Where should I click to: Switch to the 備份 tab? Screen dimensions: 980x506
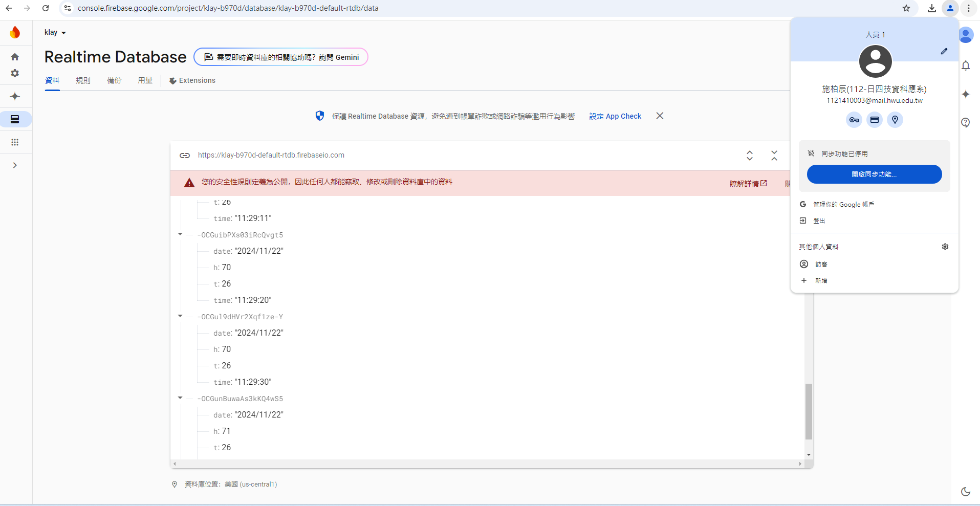114,80
